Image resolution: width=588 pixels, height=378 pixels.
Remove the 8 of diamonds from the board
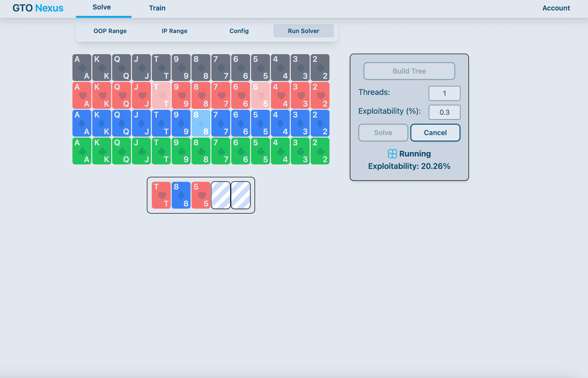[181, 195]
